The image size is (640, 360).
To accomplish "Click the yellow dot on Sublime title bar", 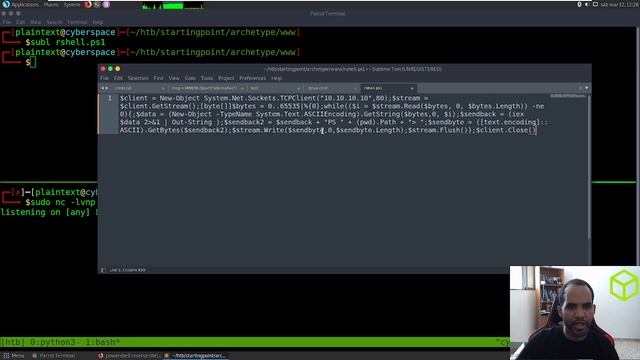I will click(118, 69).
